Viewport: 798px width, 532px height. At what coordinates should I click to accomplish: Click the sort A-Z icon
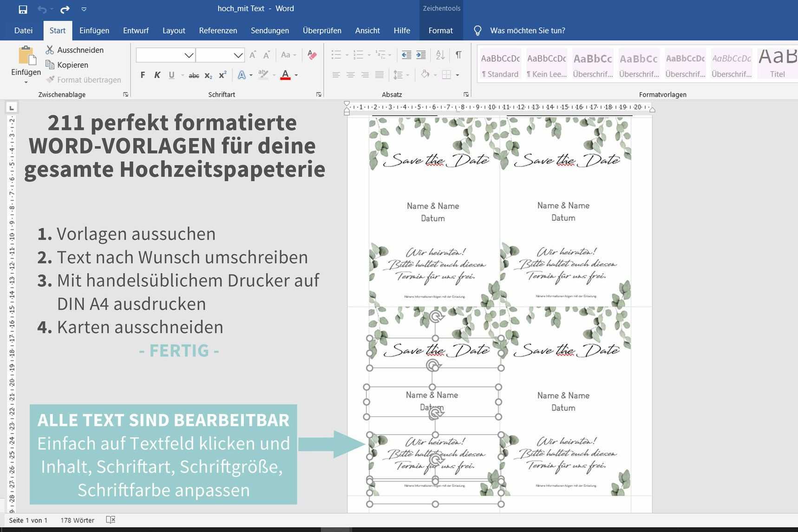tap(440, 55)
